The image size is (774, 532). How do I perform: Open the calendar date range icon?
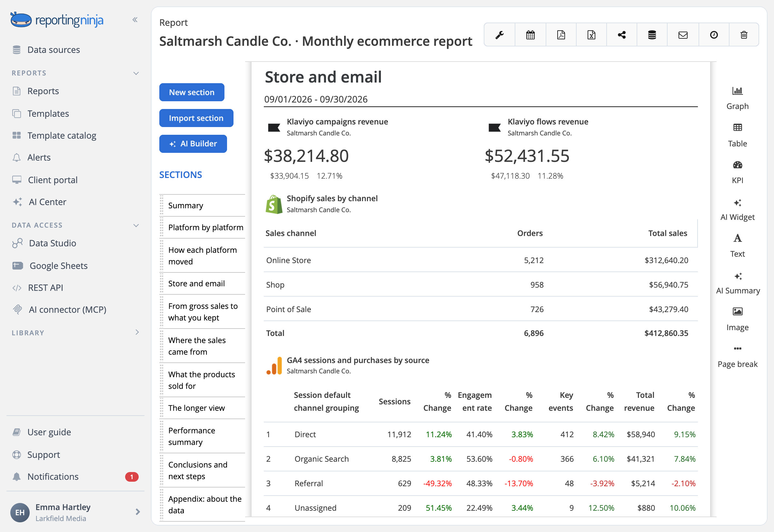(x=530, y=35)
